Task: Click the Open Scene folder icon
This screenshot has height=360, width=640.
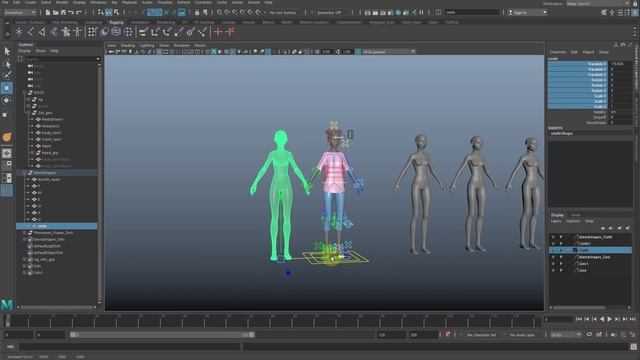Action: [56, 13]
